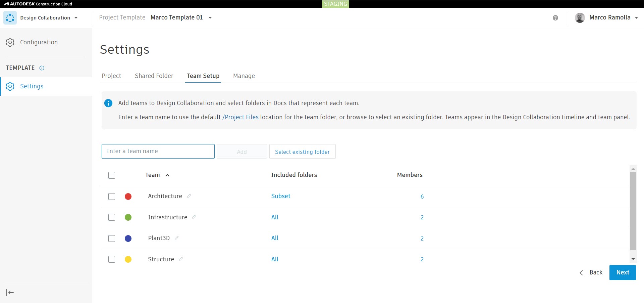
Task: Open Plant3D's All included folders link
Action: pos(275,238)
